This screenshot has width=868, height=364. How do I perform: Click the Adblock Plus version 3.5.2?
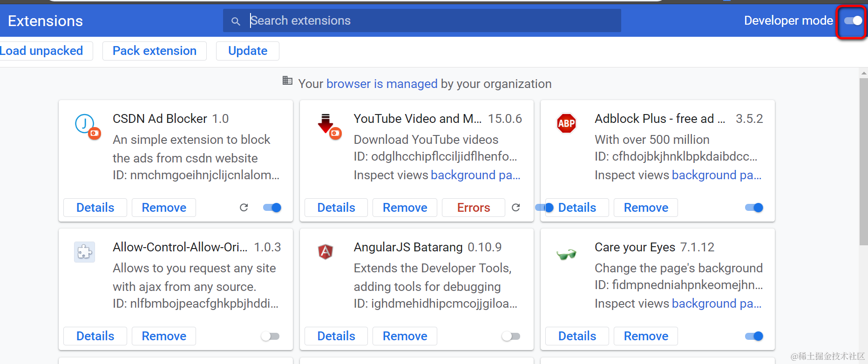[749, 119]
